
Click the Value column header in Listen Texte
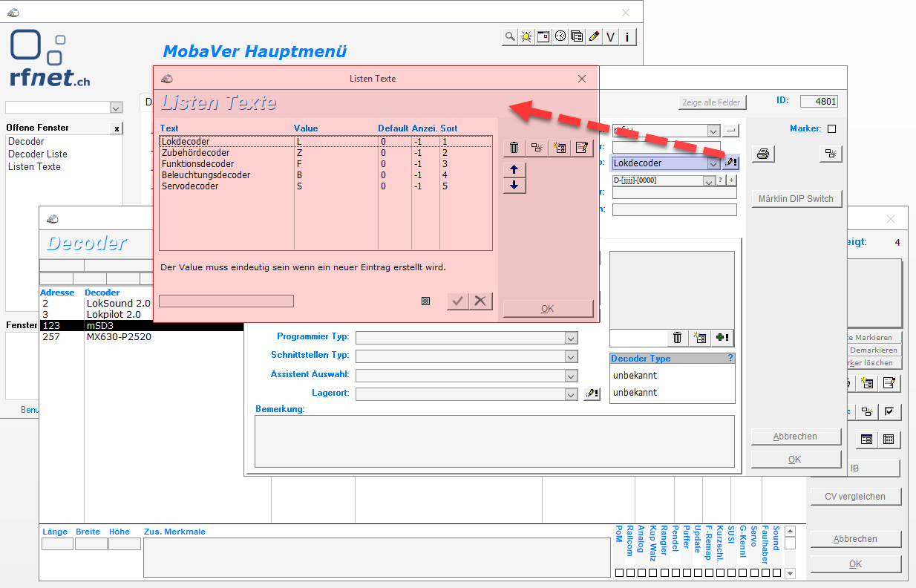tap(306, 128)
